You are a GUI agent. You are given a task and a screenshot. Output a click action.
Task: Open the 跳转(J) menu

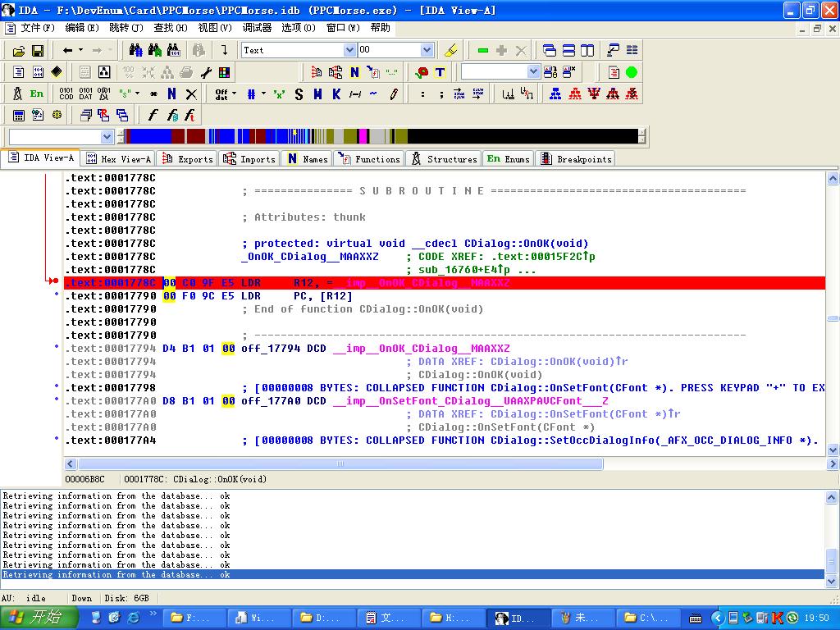126,27
